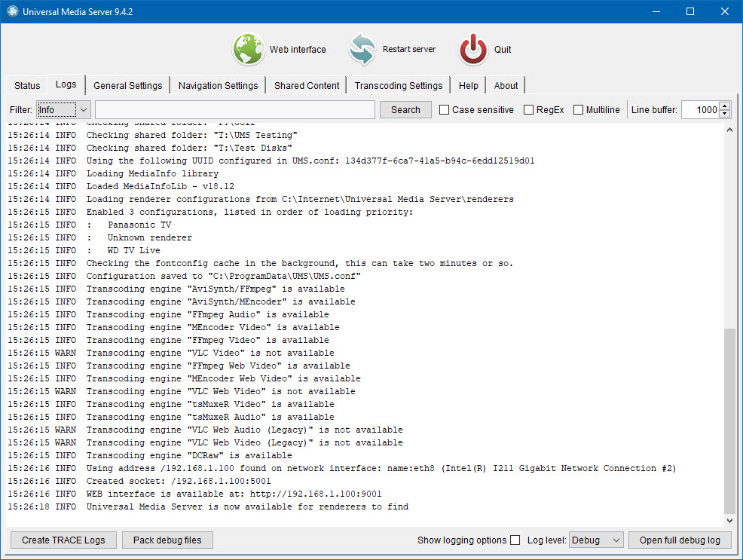Click the Search button
The height and width of the screenshot is (560, 743).
click(405, 110)
